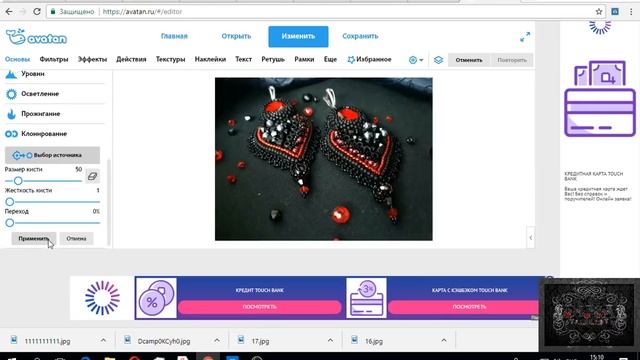Expand options for DcampOKCyh0.jpg download

217,340
